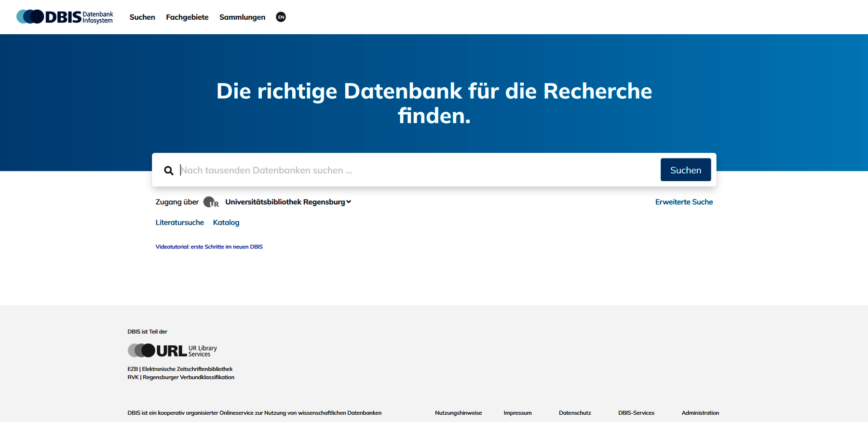Switch language with the EN icon
Image resolution: width=868 pixels, height=422 pixels.
(x=281, y=17)
